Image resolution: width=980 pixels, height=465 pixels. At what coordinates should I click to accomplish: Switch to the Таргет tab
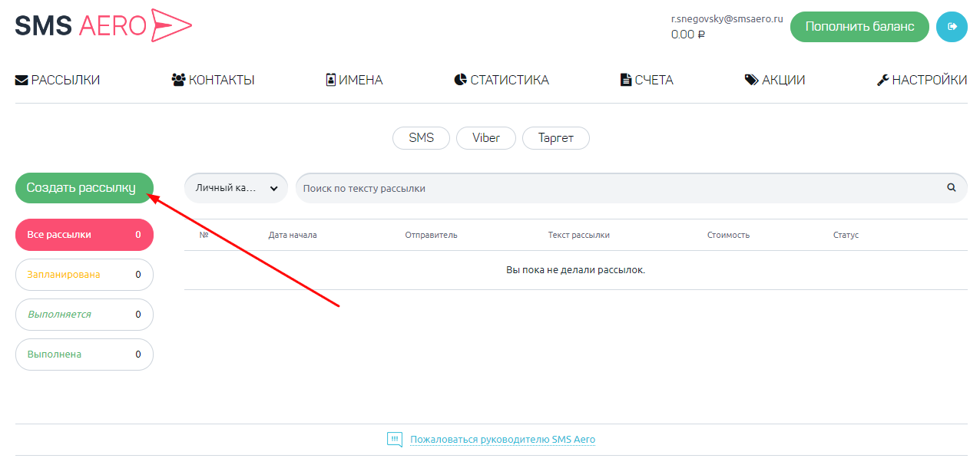tap(556, 138)
